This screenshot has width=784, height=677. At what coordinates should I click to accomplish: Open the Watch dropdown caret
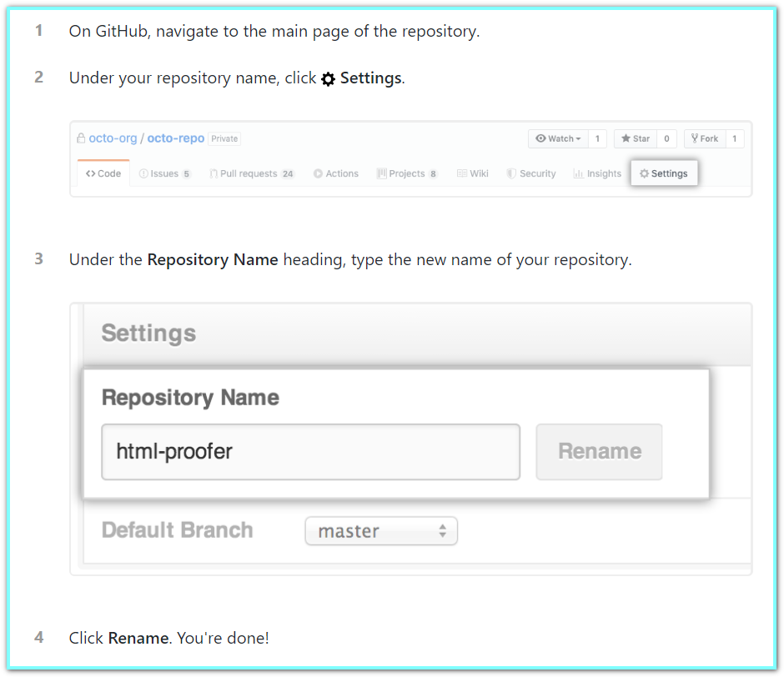(x=579, y=139)
